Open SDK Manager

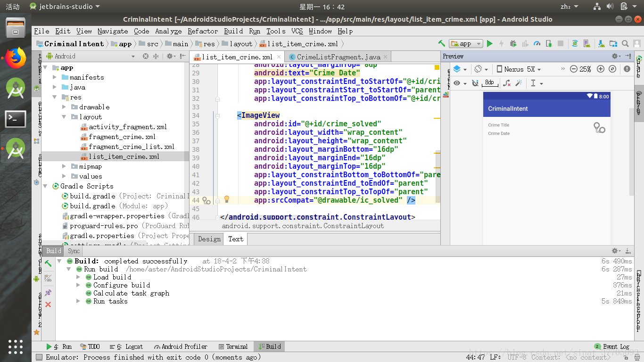pos(601,43)
